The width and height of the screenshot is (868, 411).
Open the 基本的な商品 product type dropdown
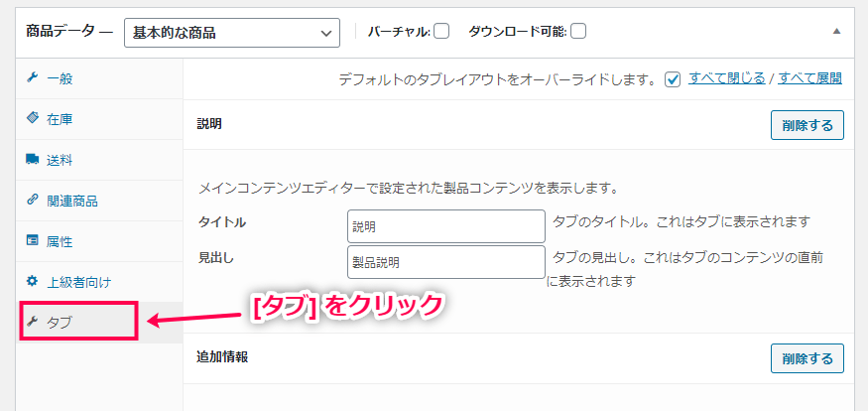[232, 33]
